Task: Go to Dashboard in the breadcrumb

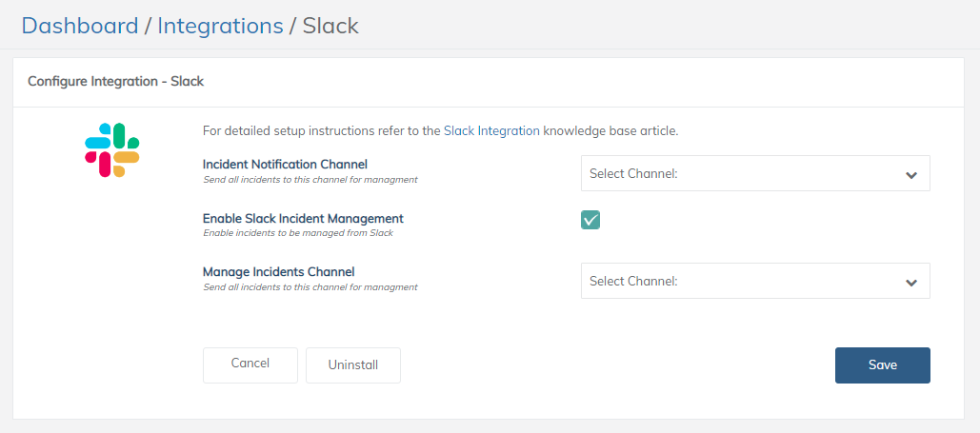Action: click(80, 26)
